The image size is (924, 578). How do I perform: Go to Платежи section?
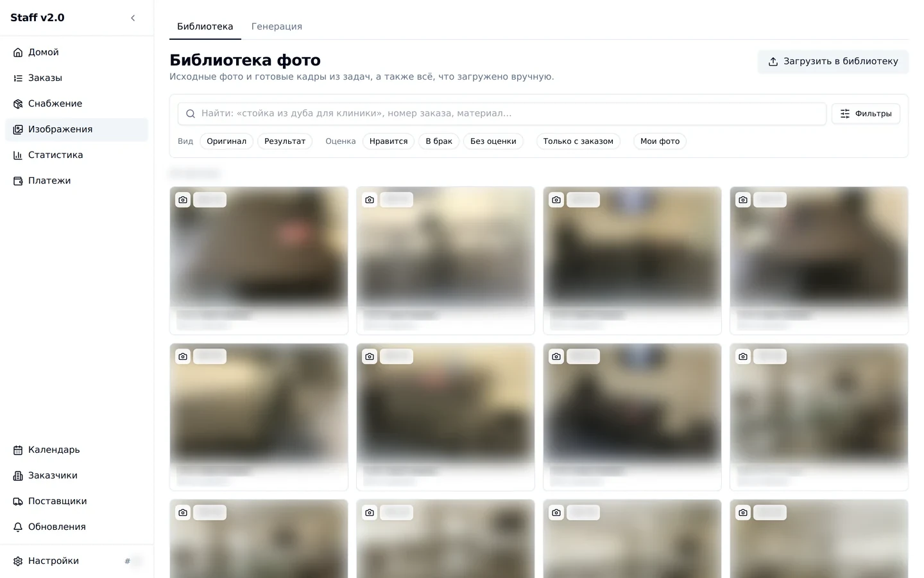coord(76,181)
